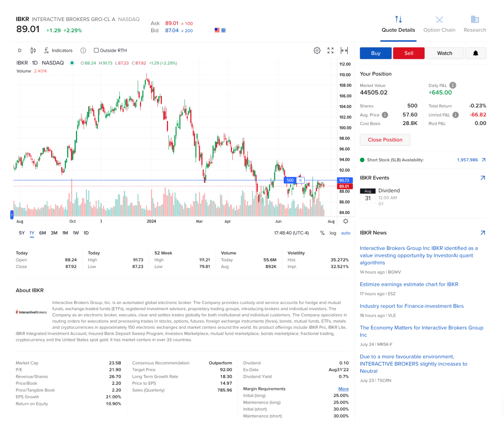Screen dimensions: 504x425
Task: Open the Research tab
Action: [475, 24]
